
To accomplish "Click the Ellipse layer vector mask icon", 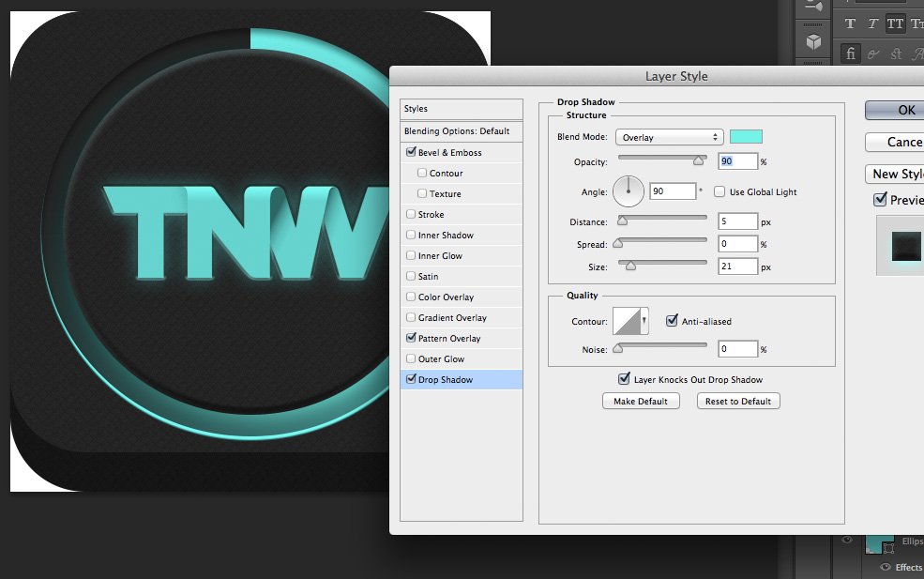I will (x=889, y=549).
